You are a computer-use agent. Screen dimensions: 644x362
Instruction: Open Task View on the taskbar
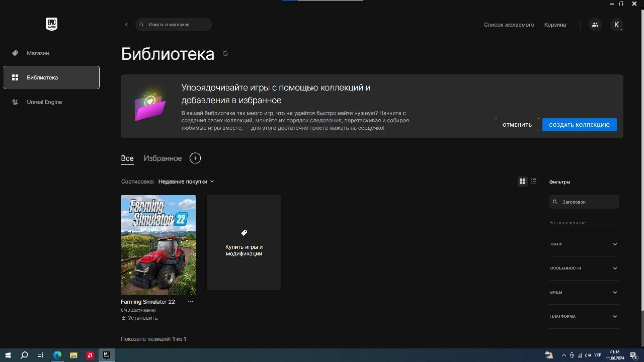[40, 355]
